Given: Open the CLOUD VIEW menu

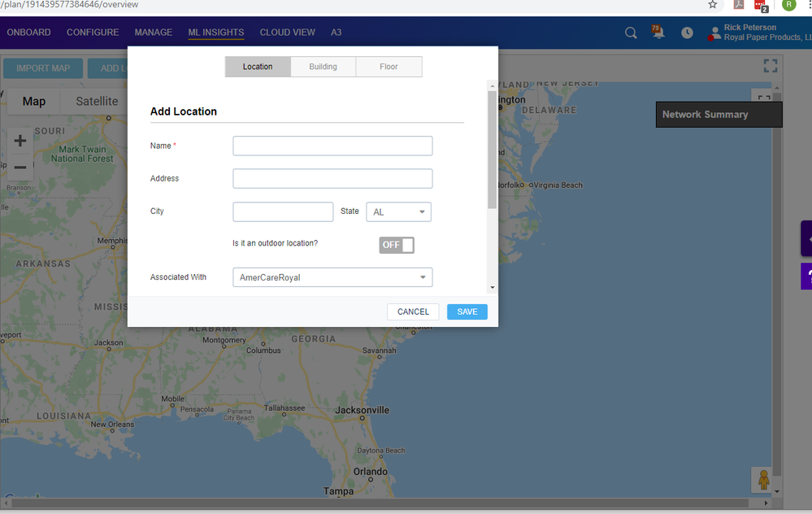Looking at the screenshot, I should coord(288,33).
